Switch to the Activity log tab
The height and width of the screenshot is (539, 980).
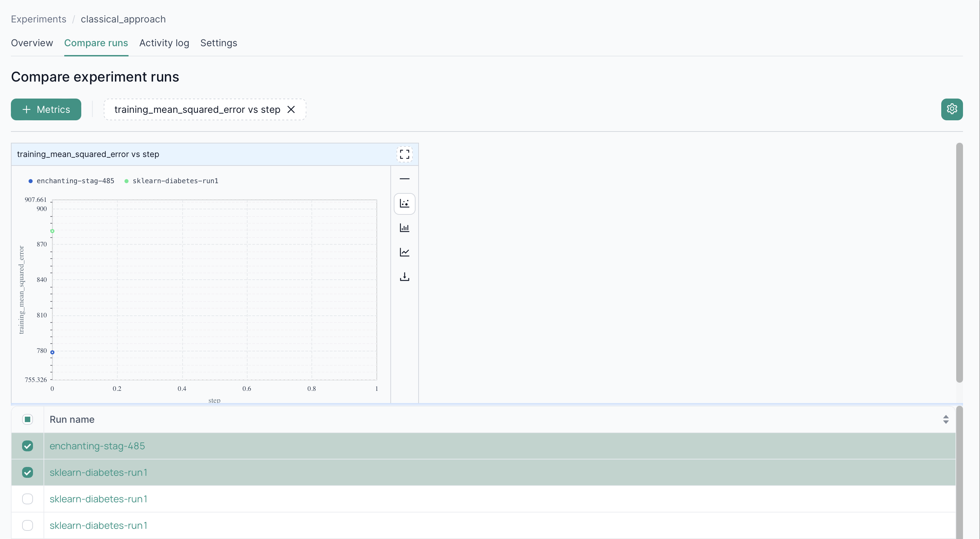point(164,43)
